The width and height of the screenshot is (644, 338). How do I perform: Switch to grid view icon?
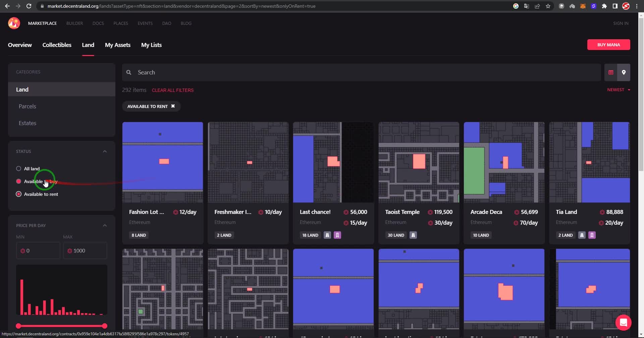pyautogui.click(x=611, y=72)
